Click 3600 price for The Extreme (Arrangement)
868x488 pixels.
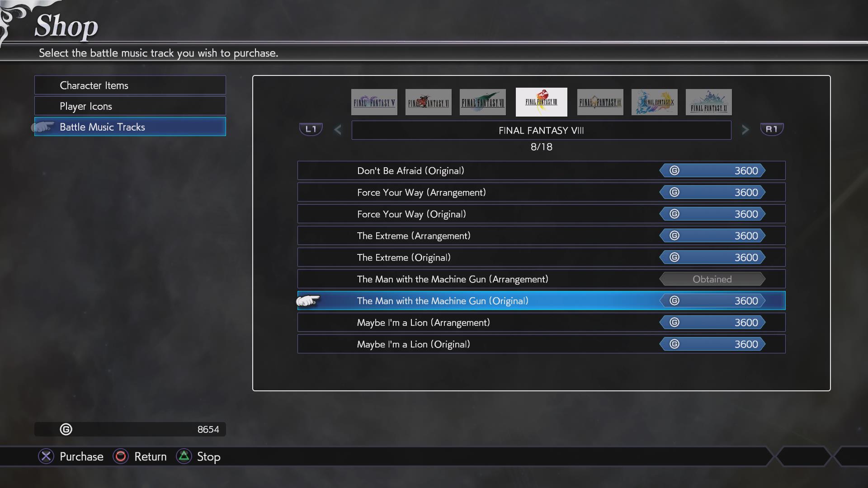click(x=712, y=235)
